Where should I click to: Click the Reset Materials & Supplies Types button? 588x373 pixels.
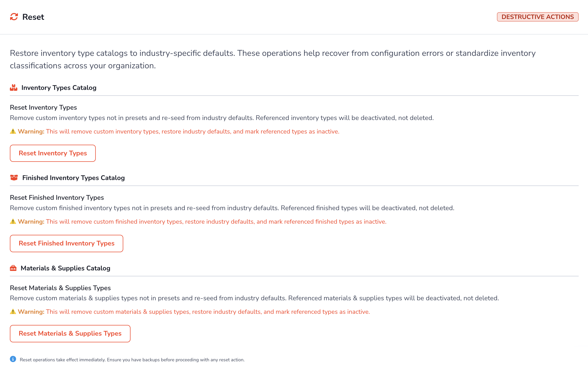click(70, 334)
